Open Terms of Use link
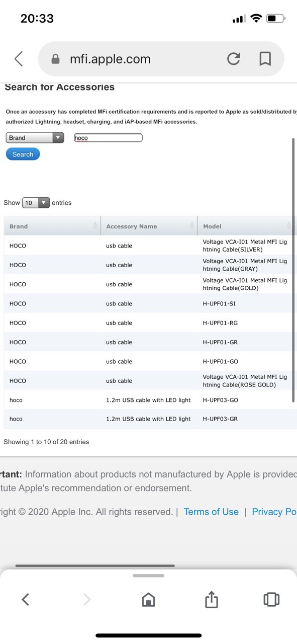 tap(211, 512)
